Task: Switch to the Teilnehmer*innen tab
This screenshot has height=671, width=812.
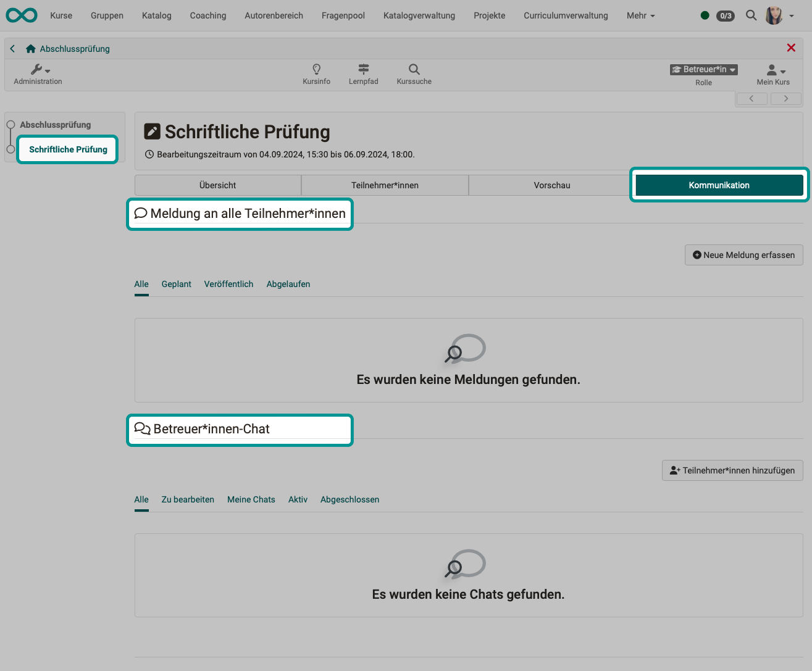Action: pos(385,185)
